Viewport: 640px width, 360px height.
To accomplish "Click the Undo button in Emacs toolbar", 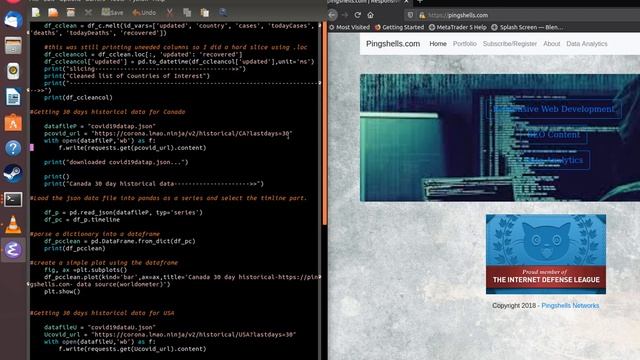I will coord(144,13).
